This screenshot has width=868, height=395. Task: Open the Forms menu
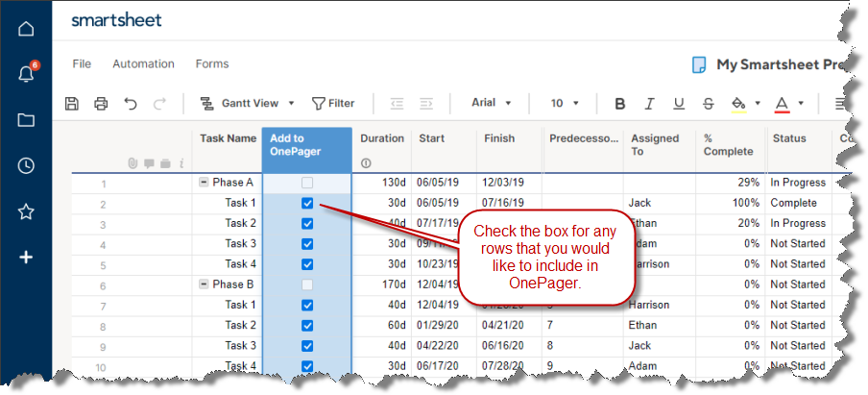point(212,64)
